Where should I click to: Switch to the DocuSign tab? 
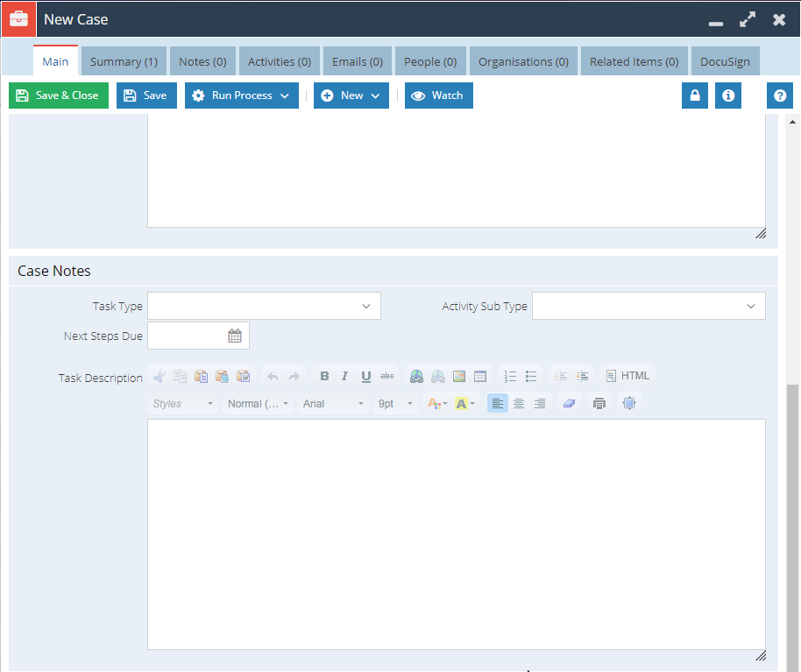[725, 61]
